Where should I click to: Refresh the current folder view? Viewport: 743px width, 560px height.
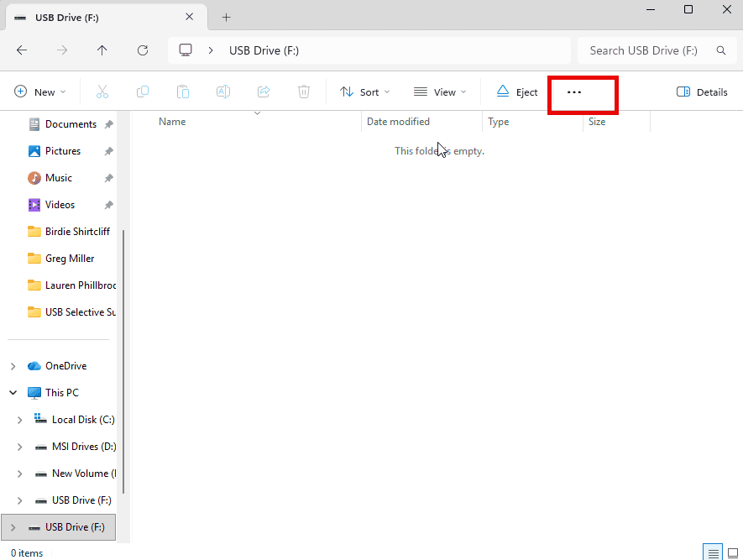143,50
